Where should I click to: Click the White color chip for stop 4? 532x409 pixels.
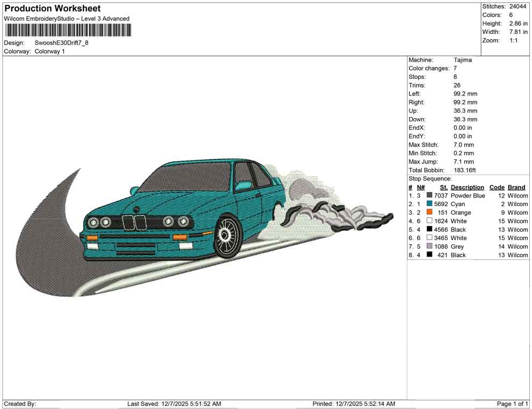429,221
